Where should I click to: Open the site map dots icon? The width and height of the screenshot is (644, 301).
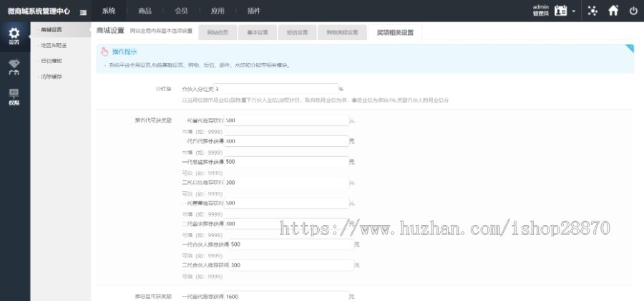pyautogui.click(x=592, y=11)
